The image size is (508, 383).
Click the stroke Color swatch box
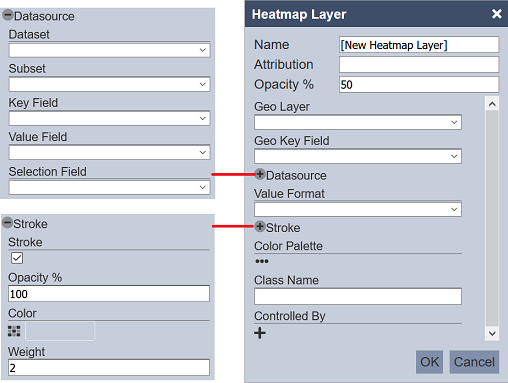(60, 331)
